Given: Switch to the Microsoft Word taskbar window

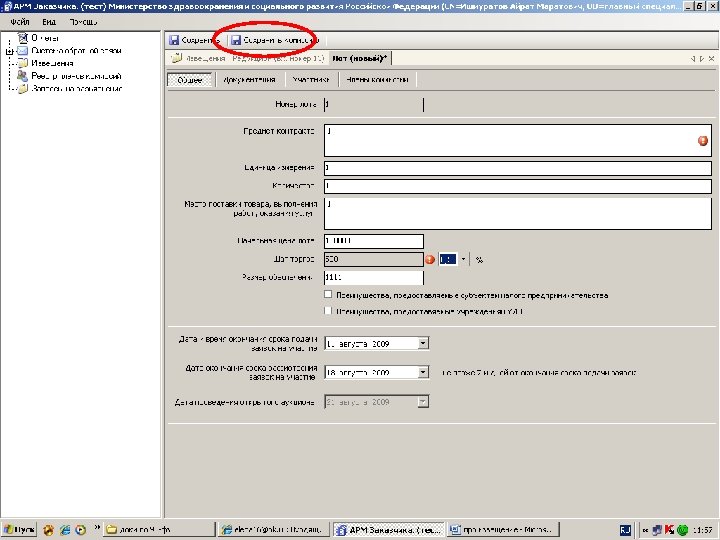Looking at the screenshot, I should coord(504,529).
